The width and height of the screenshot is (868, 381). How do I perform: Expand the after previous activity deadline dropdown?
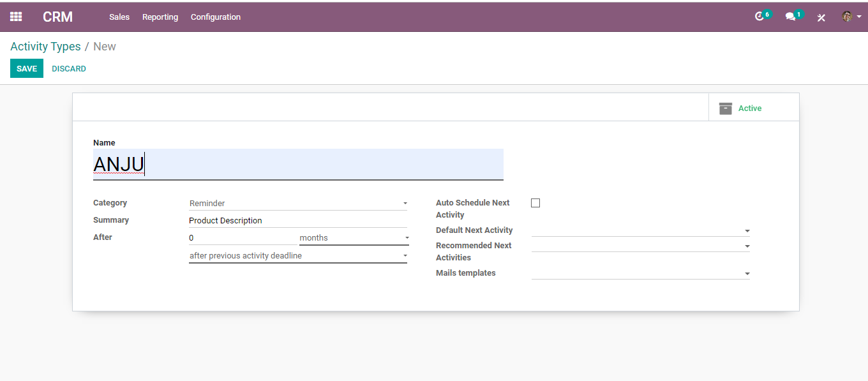click(298, 255)
